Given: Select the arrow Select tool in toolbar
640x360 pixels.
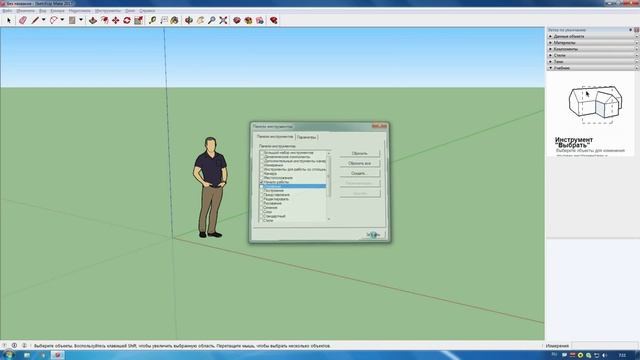Looking at the screenshot, I should pos(9,20).
